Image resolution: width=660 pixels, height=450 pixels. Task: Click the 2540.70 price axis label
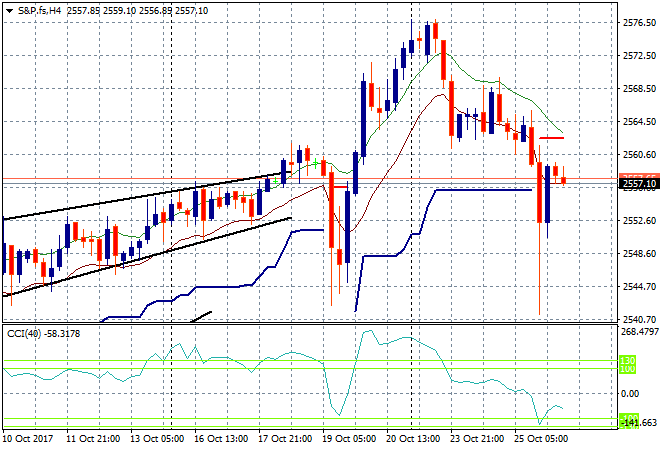(639, 319)
